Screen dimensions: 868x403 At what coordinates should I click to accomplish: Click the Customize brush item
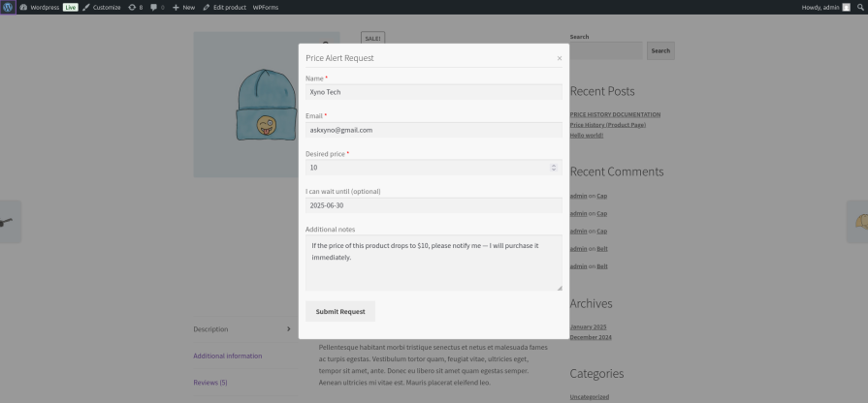click(102, 7)
